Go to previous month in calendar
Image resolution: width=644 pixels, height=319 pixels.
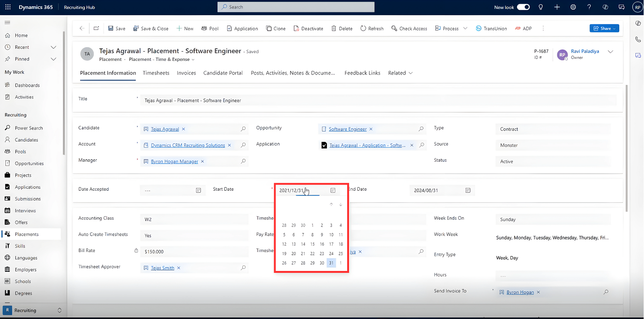coord(331,205)
